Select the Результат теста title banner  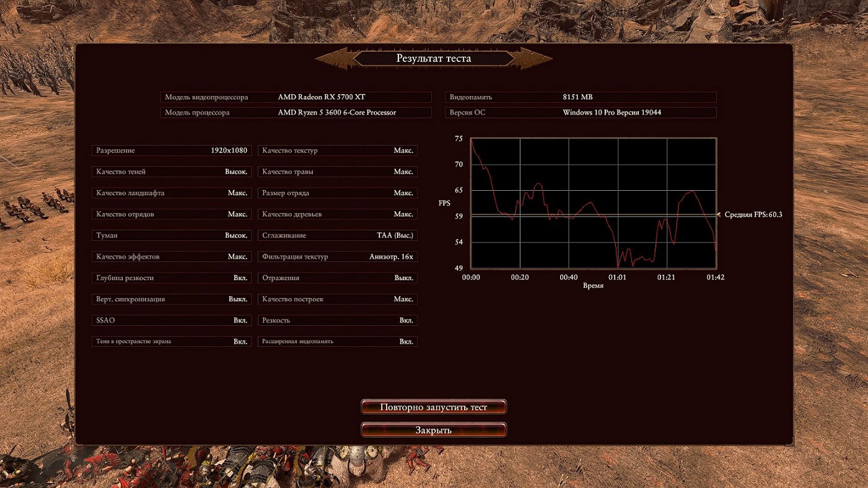pos(434,59)
